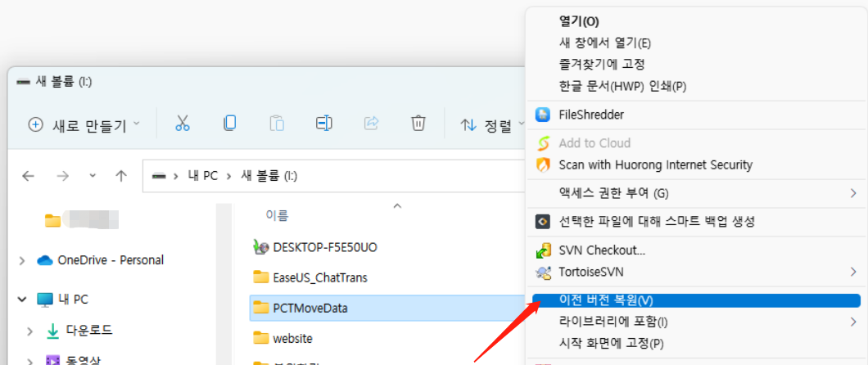Open 라이브러리에 포함(I) submenu

(696, 322)
